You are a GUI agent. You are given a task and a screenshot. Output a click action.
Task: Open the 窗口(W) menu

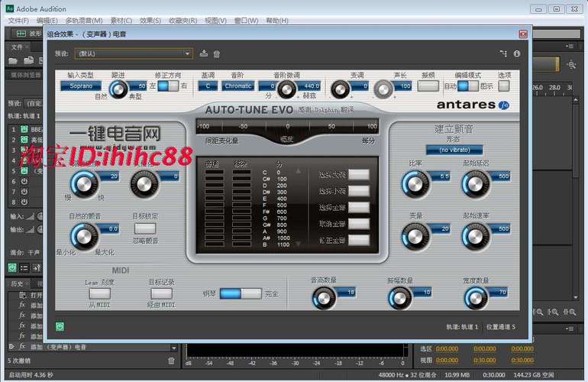[246, 21]
